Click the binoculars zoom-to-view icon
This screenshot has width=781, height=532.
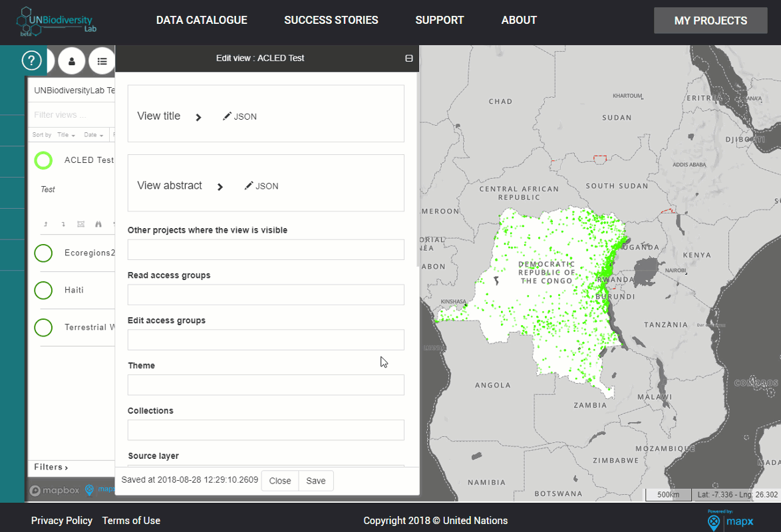[x=98, y=224]
